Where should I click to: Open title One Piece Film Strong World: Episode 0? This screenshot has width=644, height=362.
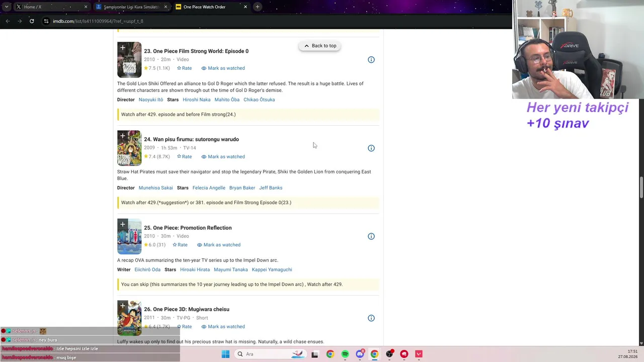196,51
